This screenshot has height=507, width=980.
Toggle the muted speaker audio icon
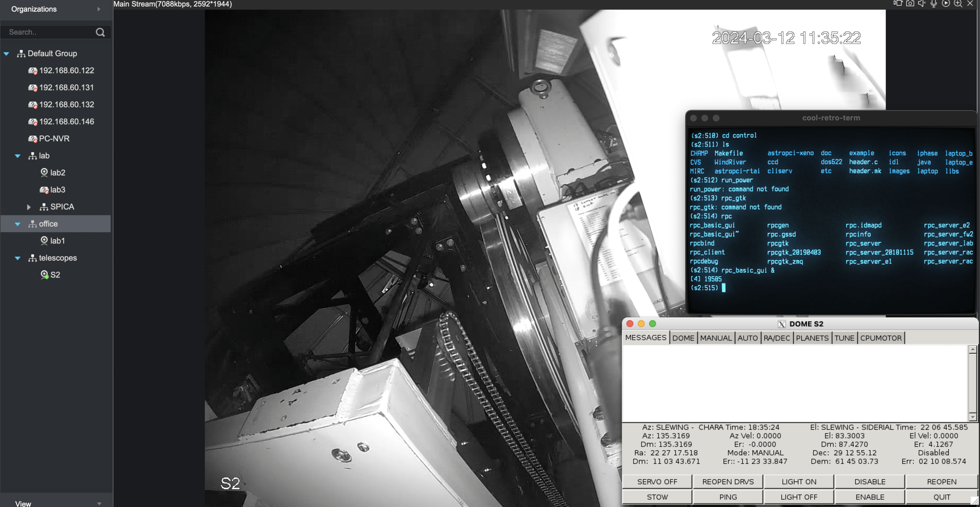tap(922, 4)
